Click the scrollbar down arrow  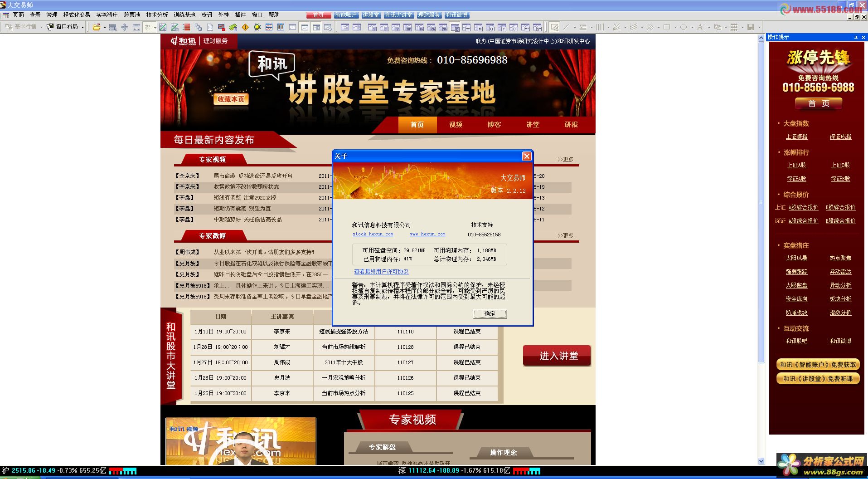[x=761, y=461]
